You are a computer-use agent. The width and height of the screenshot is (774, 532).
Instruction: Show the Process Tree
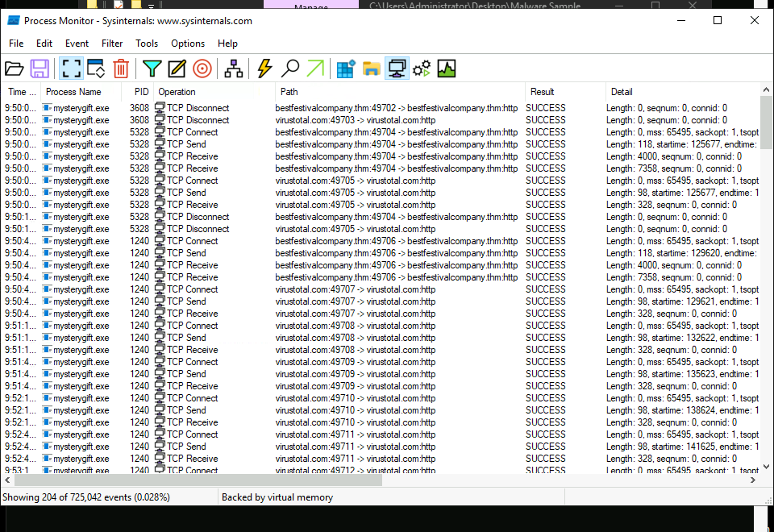[234, 69]
